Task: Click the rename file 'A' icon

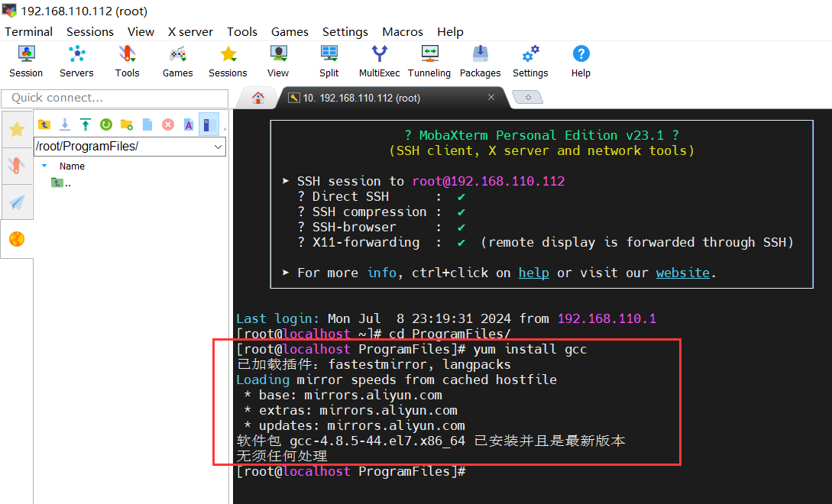Action: click(x=189, y=124)
